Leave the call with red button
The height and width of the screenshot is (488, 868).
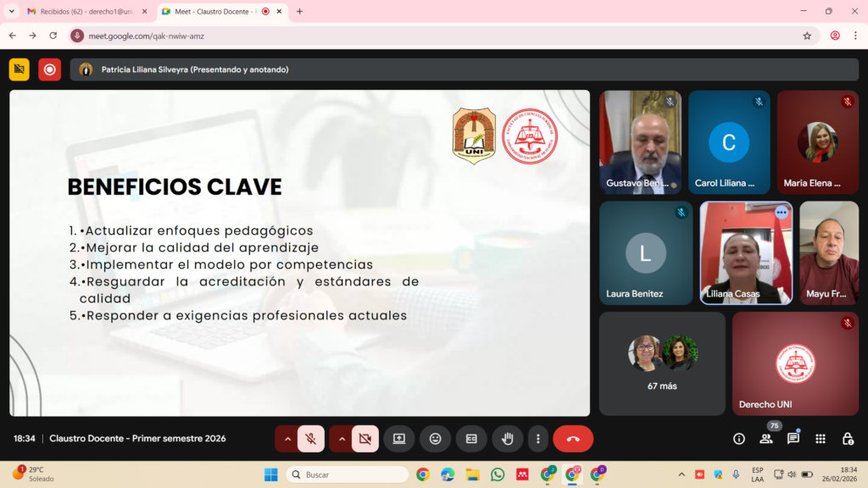(573, 439)
